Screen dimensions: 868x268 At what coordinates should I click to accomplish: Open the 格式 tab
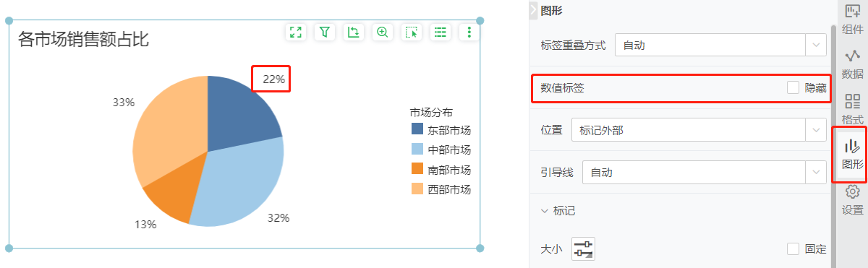853,108
